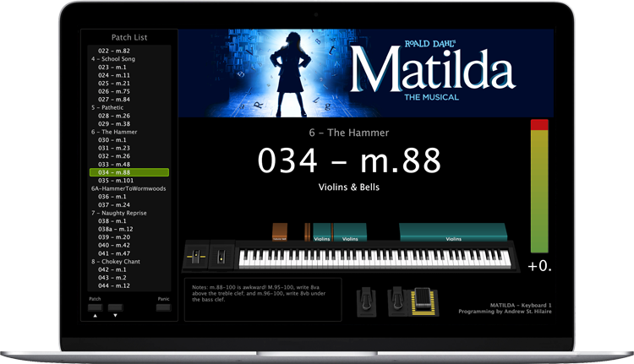Select the middle Violins zone block
The width and height of the screenshot is (634, 364).
pyautogui.click(x=350, y=232)
